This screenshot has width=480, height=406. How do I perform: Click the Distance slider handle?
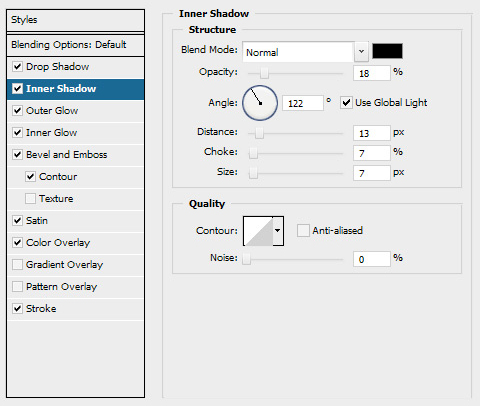(259, 133)
